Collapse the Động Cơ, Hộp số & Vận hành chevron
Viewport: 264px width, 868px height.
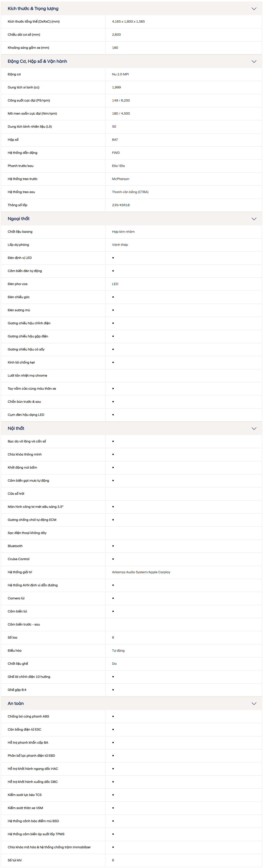click(x=254, y=61)
